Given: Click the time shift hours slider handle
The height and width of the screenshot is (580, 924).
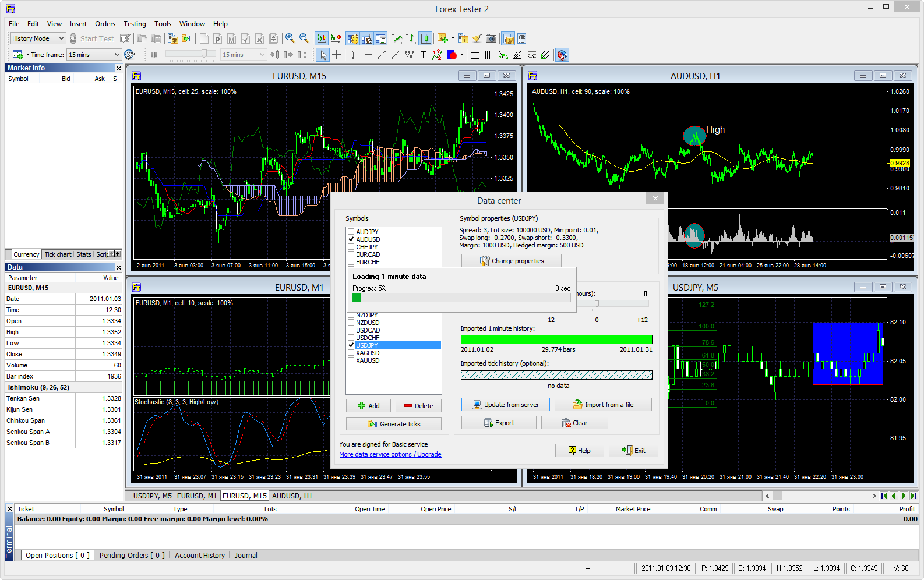Looking at the screenshot, I should tap(597, 303).
